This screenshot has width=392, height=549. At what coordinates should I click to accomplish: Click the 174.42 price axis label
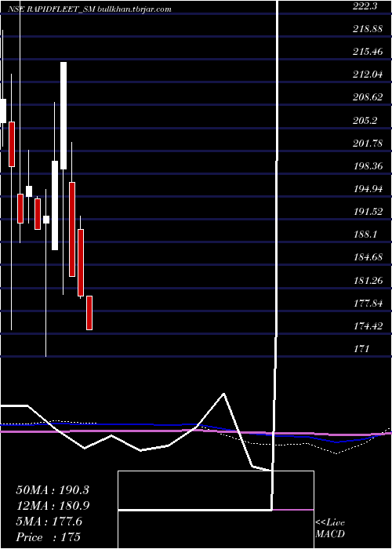coord(368,326)
